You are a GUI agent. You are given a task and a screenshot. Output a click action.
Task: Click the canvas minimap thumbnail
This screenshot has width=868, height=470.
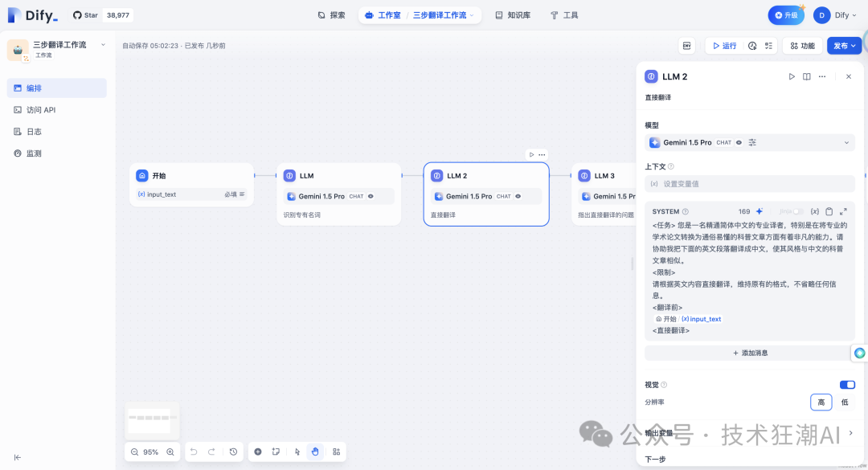[152, 421]
